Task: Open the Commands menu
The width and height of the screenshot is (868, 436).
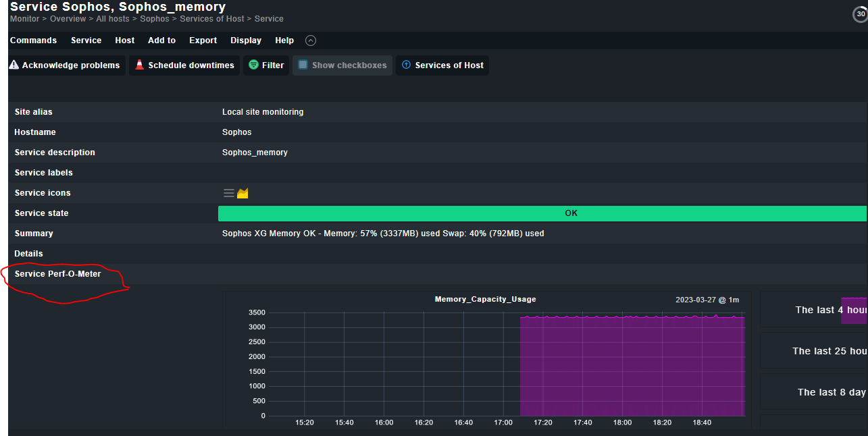Action: tap(33, 40)
